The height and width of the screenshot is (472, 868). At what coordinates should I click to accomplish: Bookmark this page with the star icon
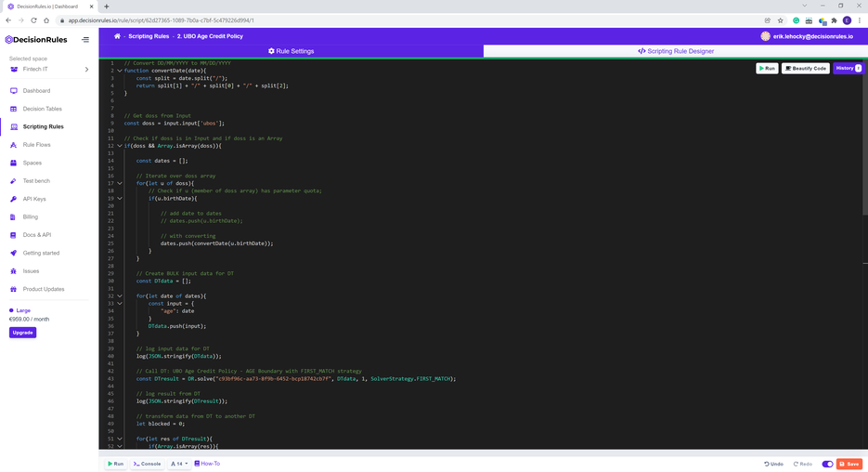[780, 20]
